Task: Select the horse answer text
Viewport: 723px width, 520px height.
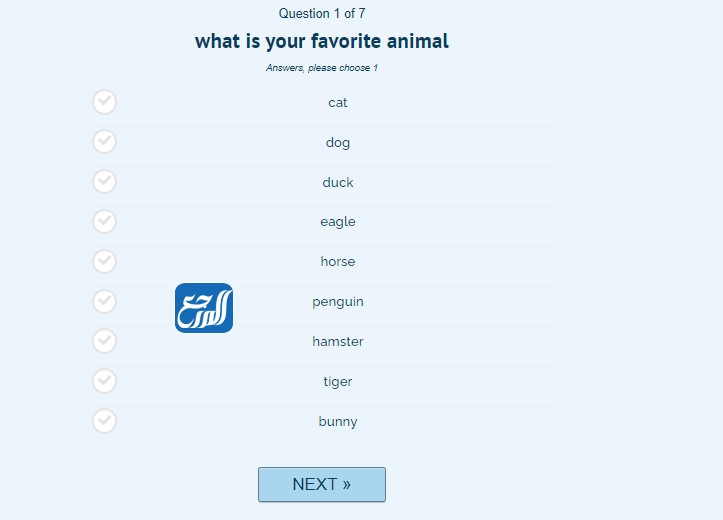Action: [x=338, y=261]
